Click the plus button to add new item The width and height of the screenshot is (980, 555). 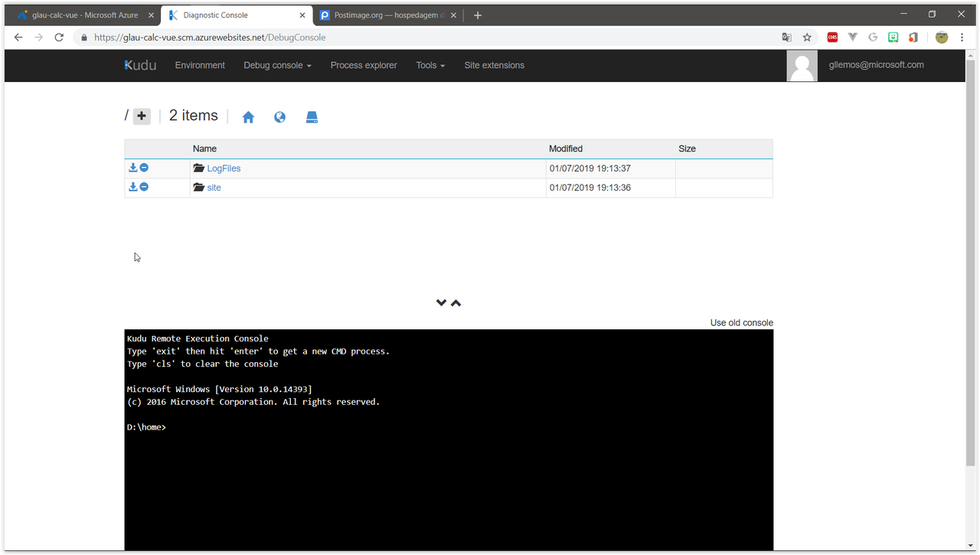(x=142, y=116)
